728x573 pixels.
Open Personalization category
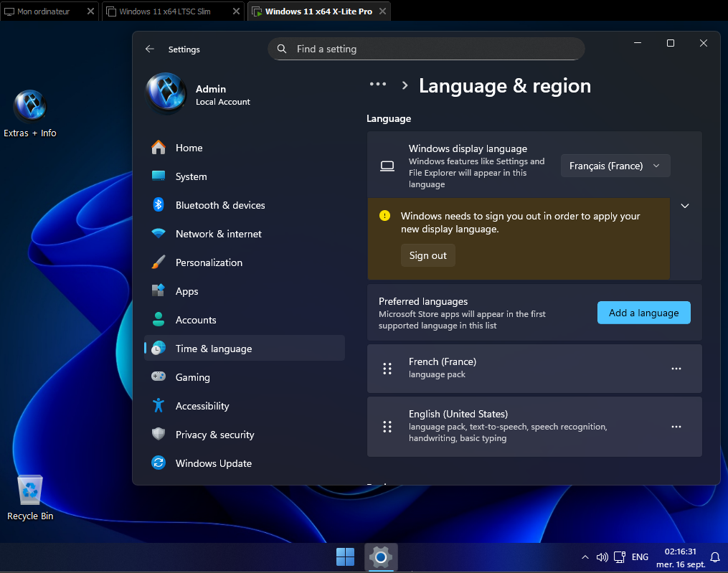coord(245,262)
